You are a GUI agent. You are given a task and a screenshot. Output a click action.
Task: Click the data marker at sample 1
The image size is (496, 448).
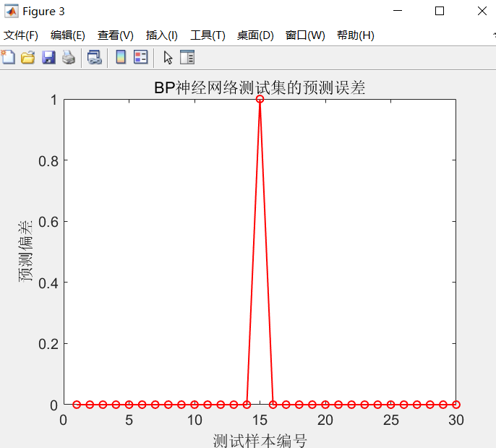(77, 405)
